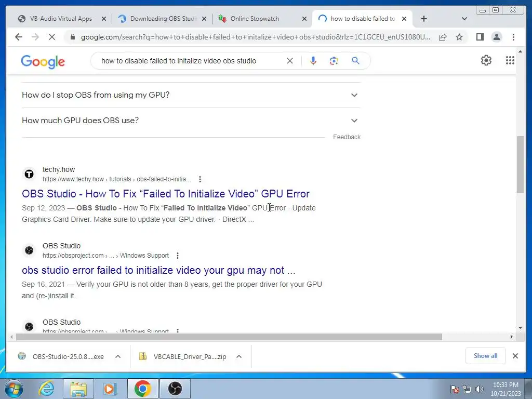This screenshot has height=399, width=532.
Task: Open tab search dropdown arrow
Action: point(464,19)
